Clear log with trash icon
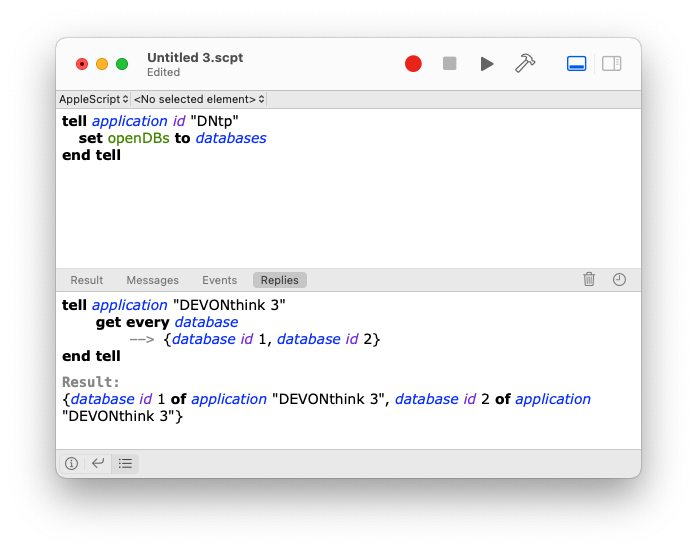The height and width of the screenshot is (552, 697). pyautogui.click(x=589, y=280)
